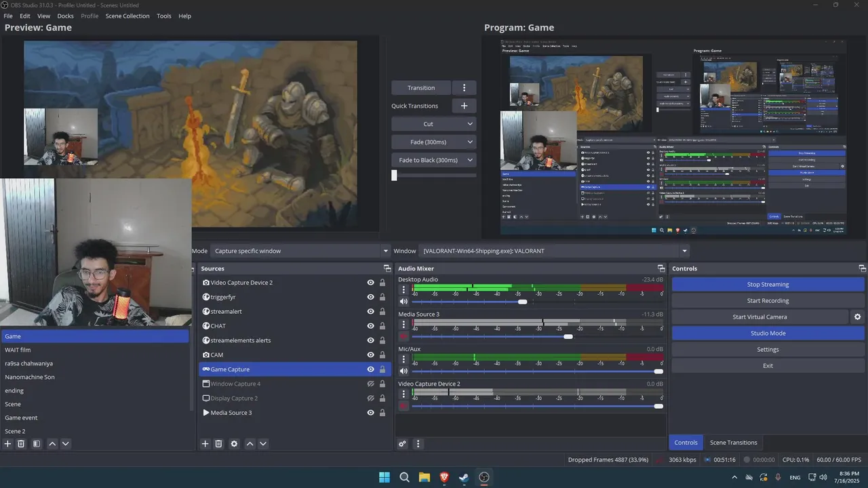
Task: Move selected source up arrow
Action: click(250, 444)
